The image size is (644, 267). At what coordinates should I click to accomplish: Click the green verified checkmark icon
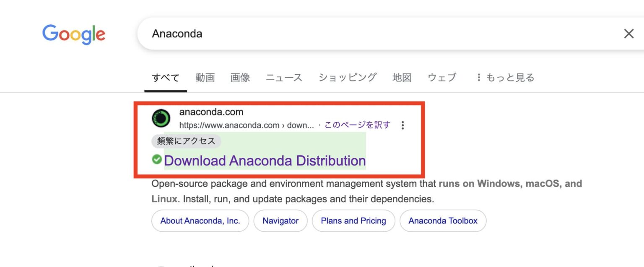[x=157, y=159]
